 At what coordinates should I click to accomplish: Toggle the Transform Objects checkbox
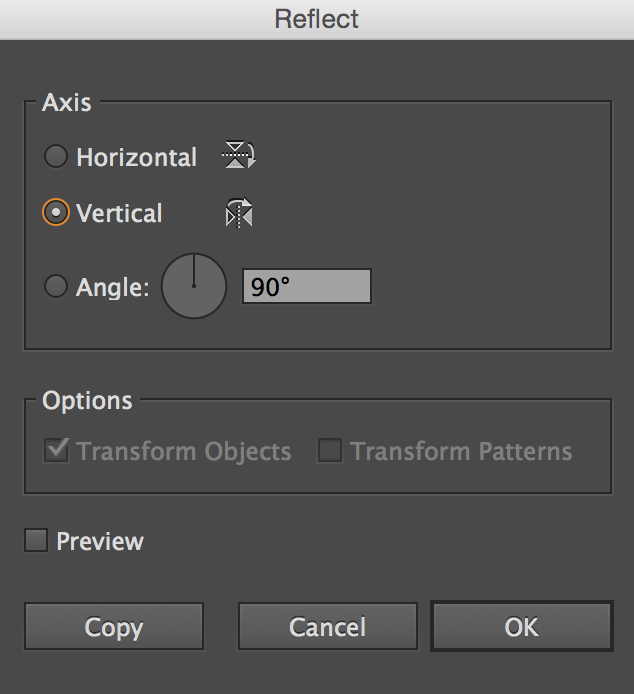(x=56, y=451)
